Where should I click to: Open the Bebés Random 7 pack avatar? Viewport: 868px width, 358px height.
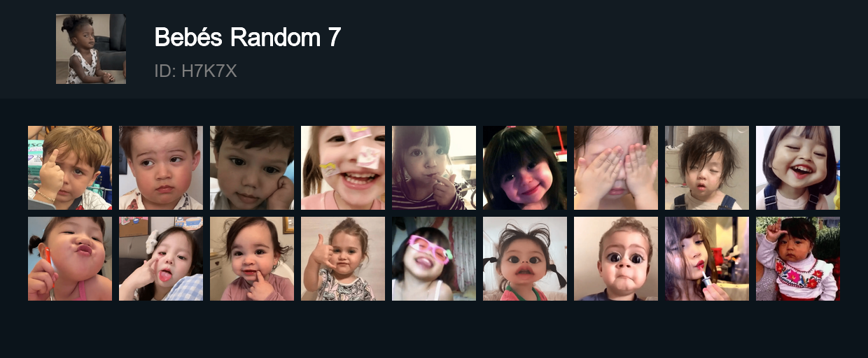91,49
